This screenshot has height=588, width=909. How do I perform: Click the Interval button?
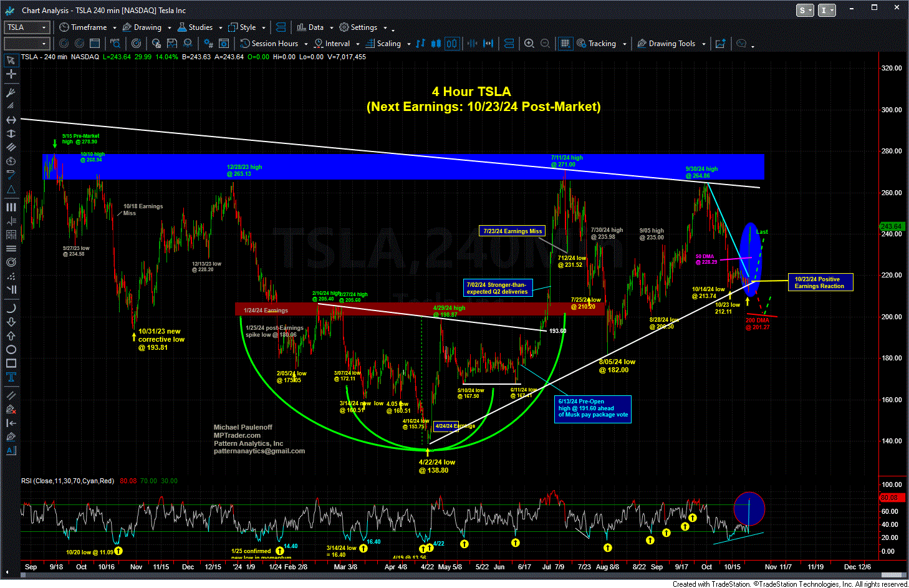coord(332,44)
